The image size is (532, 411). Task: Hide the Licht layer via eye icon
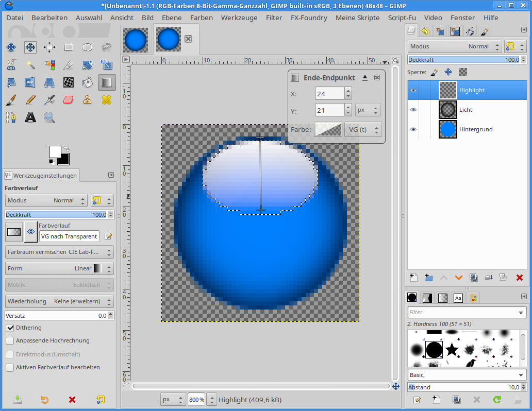(413, 110)
